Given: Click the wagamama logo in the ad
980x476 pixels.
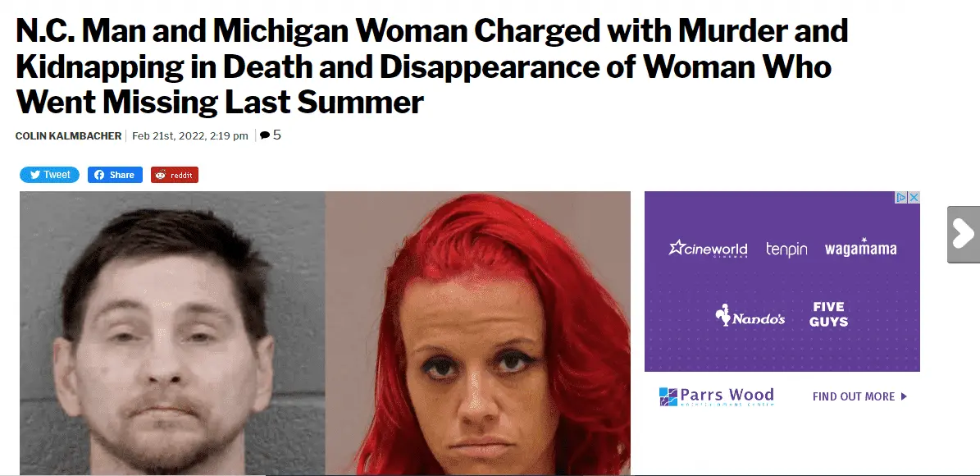Looking at the screenshot, I should pos(860,248).
